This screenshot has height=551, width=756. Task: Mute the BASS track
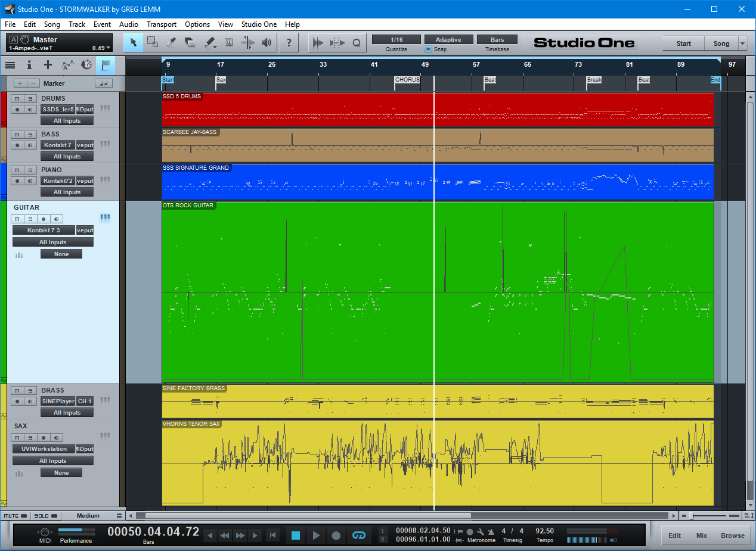(x=17, y=134)
